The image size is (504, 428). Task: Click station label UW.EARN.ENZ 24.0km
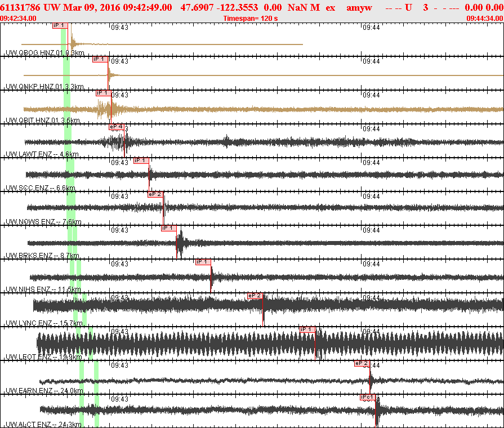44,390
